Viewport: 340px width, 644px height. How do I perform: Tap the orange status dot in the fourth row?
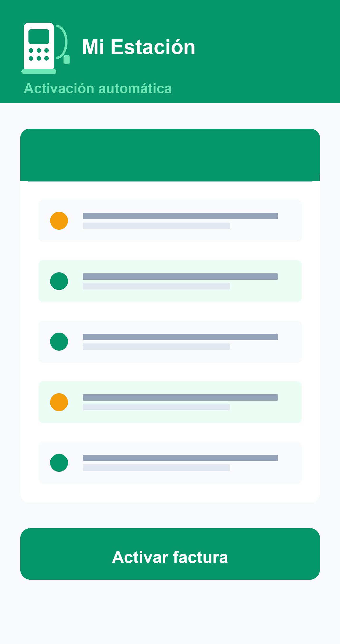(x=59, y=402)
